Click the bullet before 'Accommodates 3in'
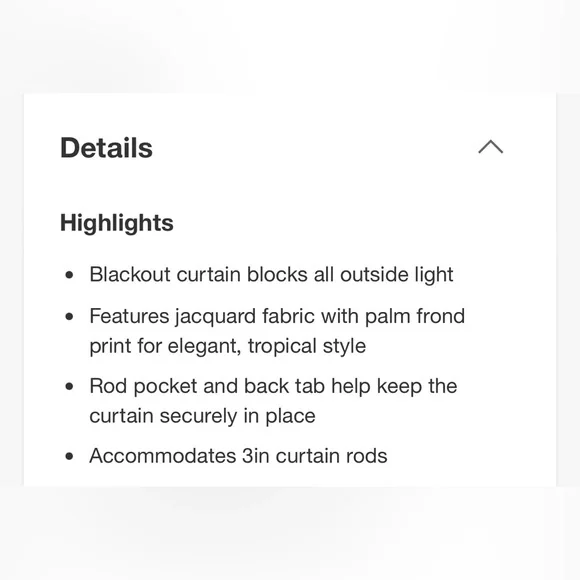The height and width of the screenshot is (580, 580). 69,456
